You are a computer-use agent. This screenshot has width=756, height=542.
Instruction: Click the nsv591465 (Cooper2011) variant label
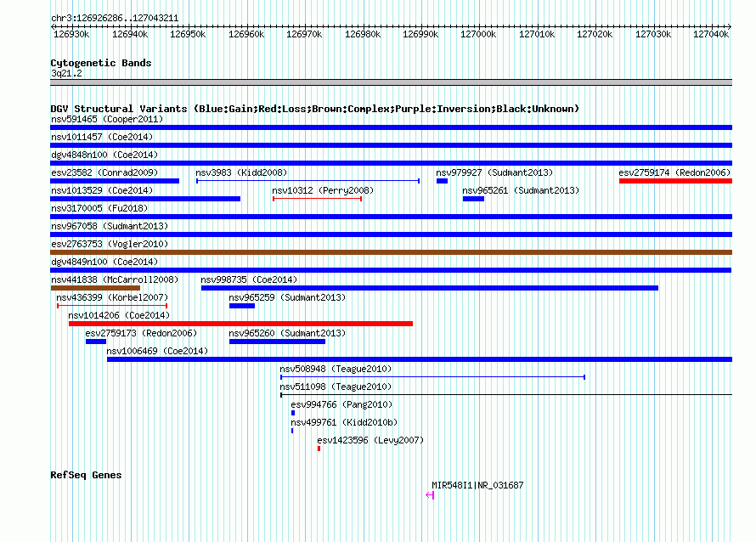coord(107,119)
